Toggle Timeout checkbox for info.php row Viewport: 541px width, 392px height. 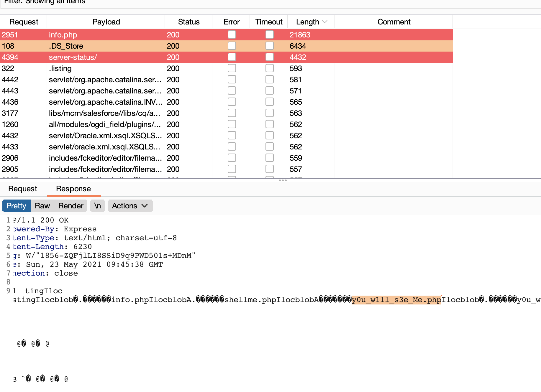tap(270, 34)
